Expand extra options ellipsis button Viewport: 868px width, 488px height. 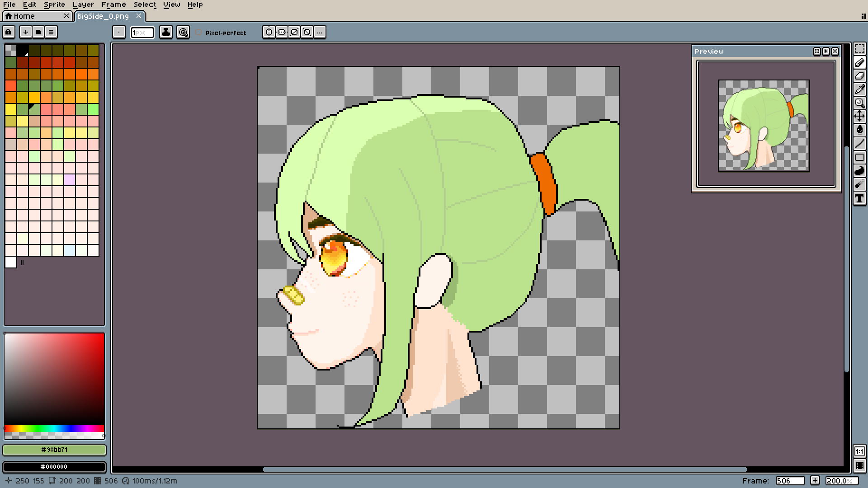320,32
